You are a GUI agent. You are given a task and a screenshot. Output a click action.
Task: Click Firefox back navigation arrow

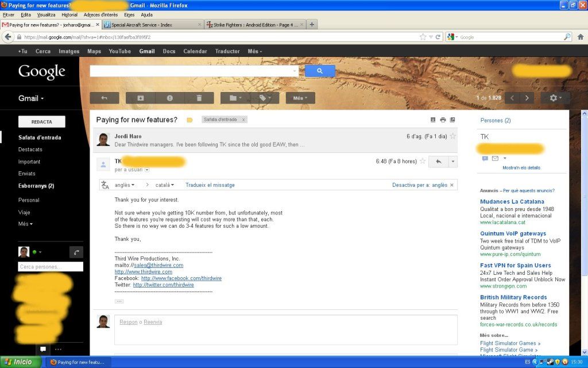(x=8, y=37)
